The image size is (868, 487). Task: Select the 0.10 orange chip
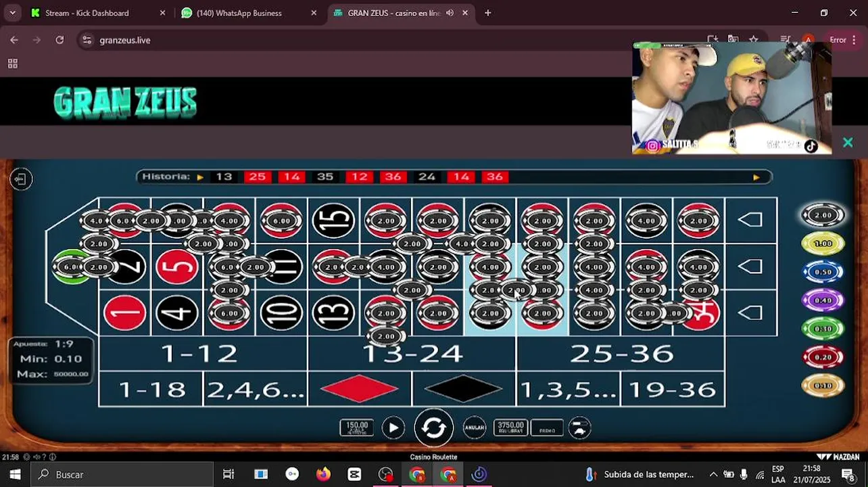pyautogui.click(x=823, y=386)
